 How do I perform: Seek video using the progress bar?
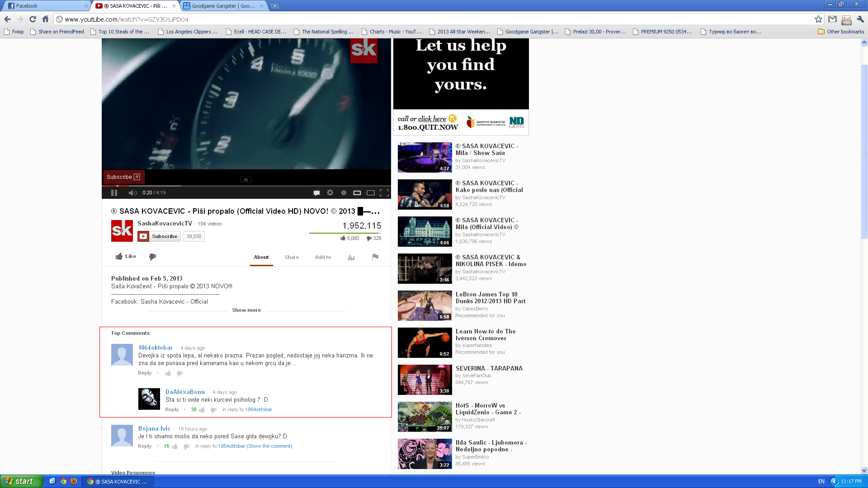click(246, 186)
